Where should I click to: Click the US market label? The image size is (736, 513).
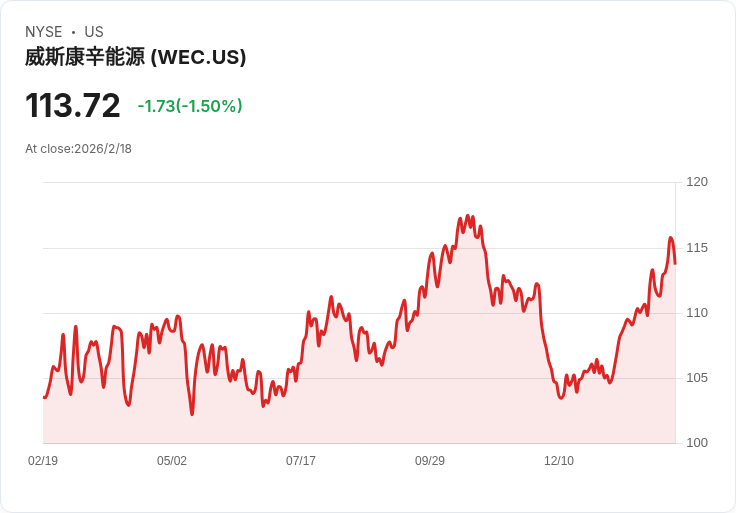click(94, 32)
